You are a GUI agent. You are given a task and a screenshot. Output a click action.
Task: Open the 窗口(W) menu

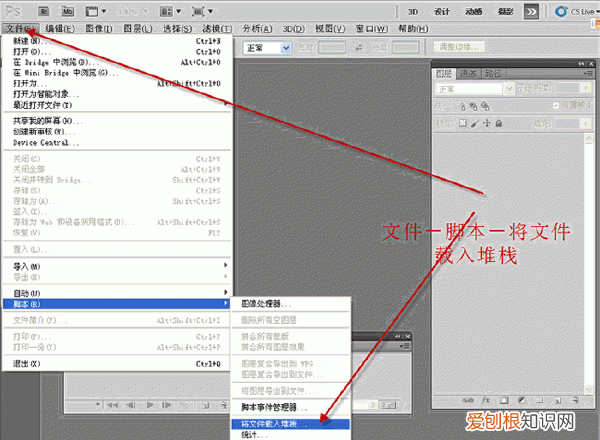(x=372, y=29)
